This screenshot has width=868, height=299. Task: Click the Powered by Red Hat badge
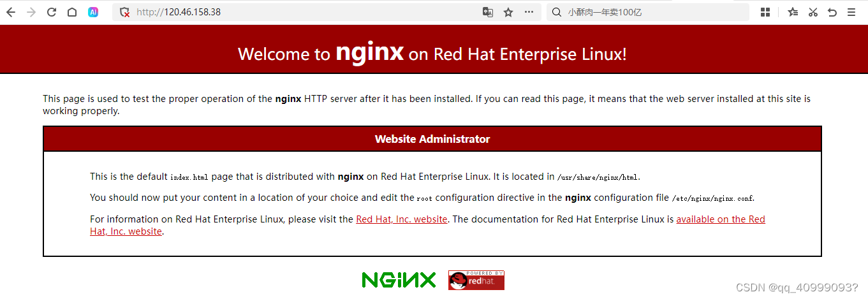tap(476, 280)
